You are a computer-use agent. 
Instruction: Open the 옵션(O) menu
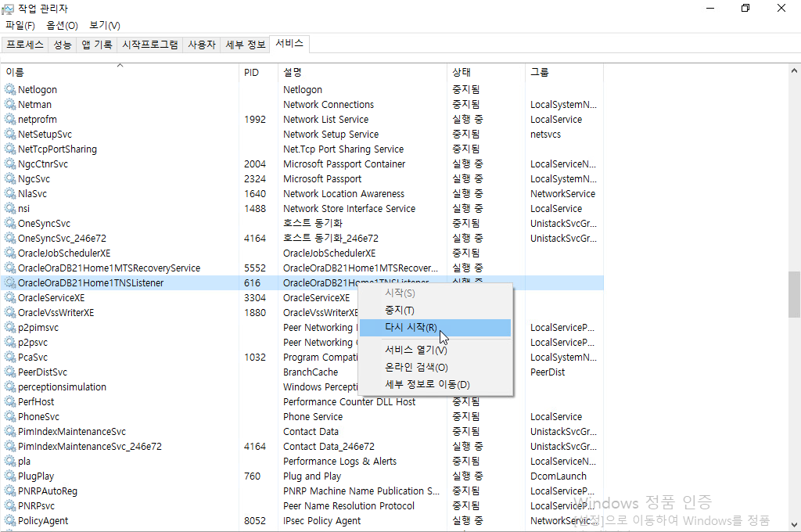pos(62,25)
